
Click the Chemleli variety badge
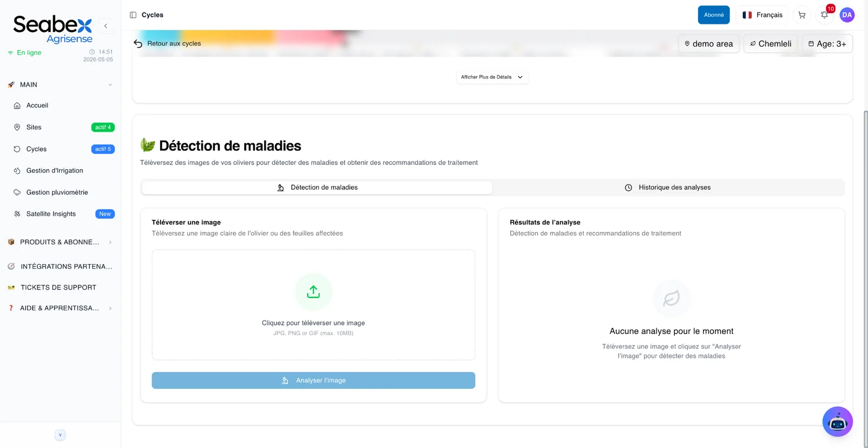[770, 44]
